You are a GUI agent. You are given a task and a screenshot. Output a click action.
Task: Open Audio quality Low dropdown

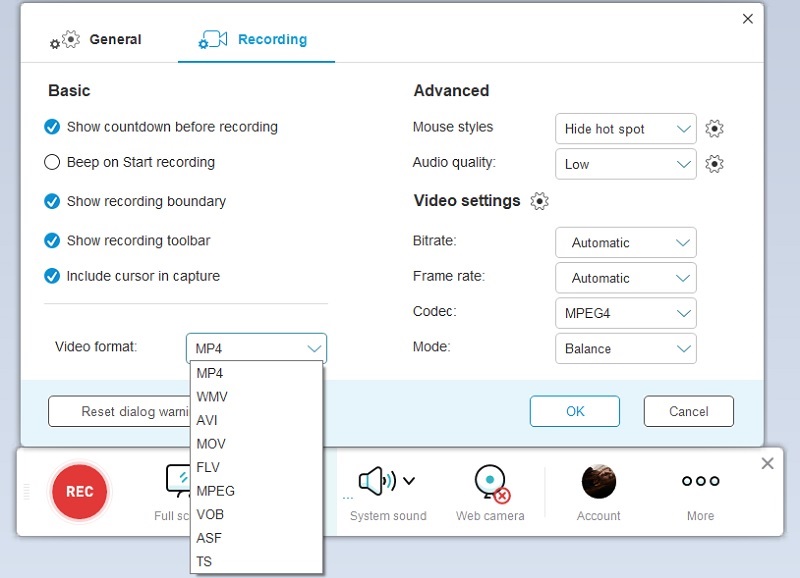626,164
